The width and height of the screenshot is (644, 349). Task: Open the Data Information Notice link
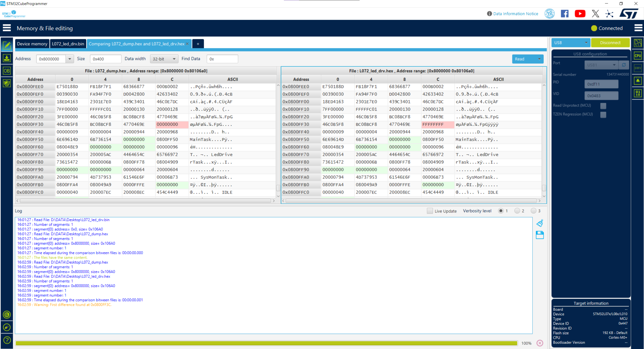click(x=515, y=14)
